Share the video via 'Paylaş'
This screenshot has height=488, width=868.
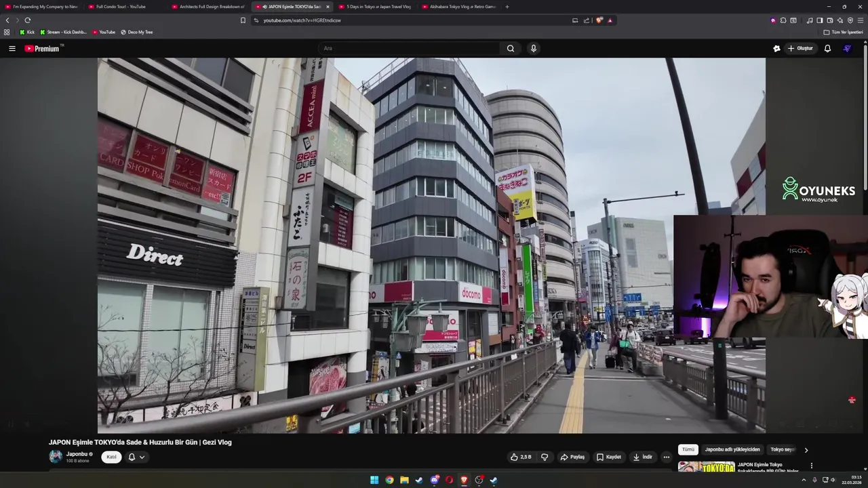tap(572, 457)
